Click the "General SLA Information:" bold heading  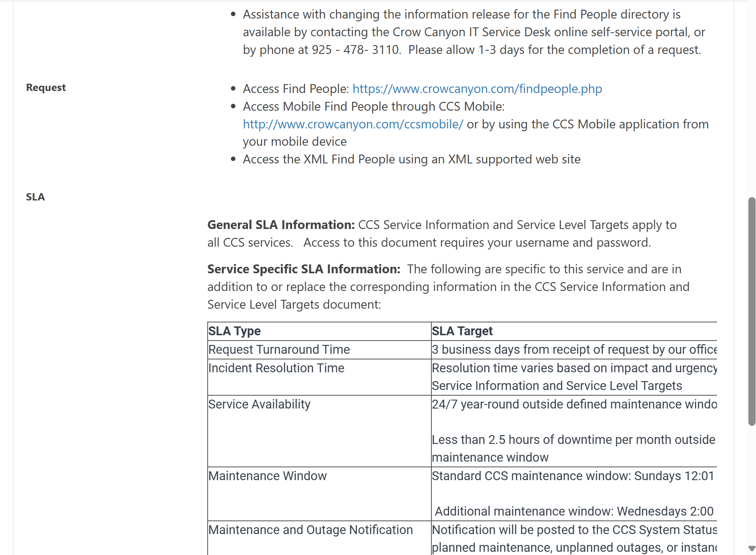click(x=281, y=225)
